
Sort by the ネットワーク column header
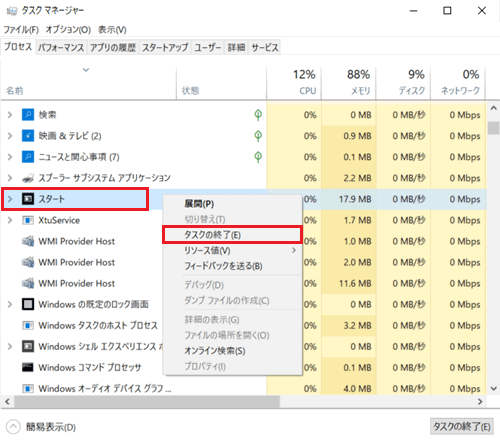tap(458, 83)
